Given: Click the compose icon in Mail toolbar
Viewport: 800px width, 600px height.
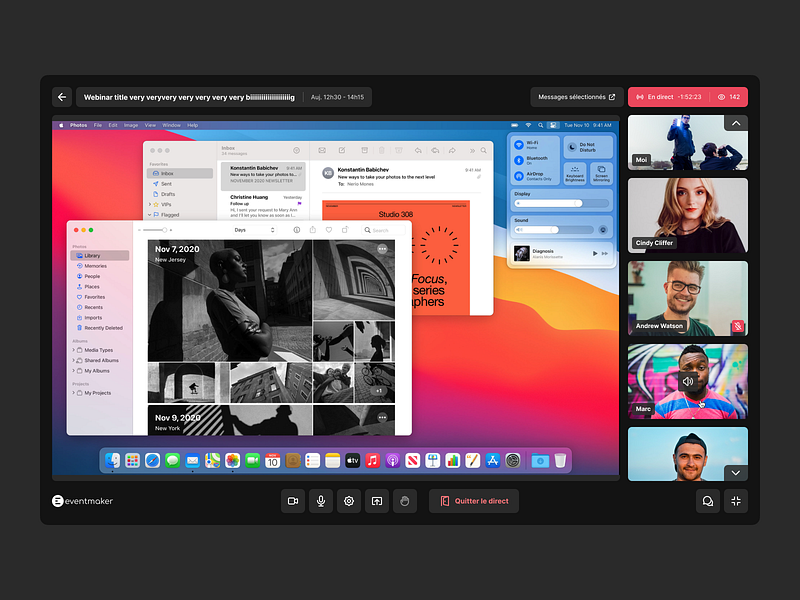Looking at the screenshot, I should [x=342, y=151].
